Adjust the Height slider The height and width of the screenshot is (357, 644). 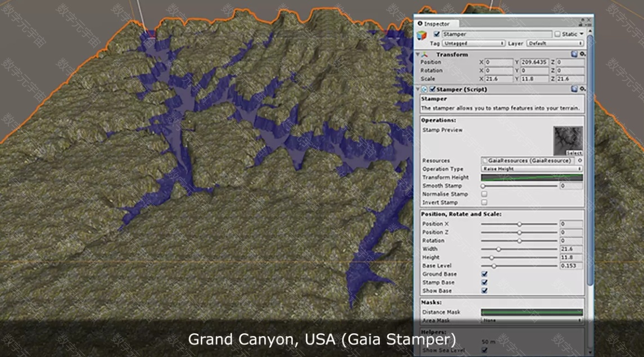[x=520, y=257]
